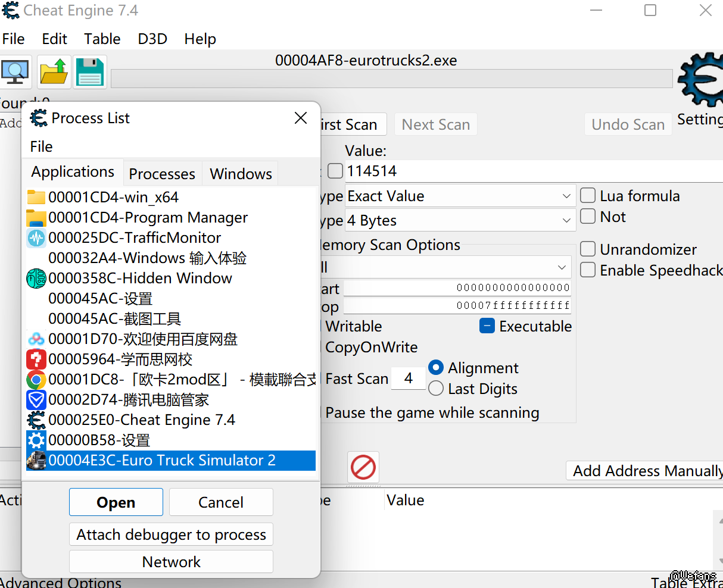Toggle the Executable checkbox

coord(487,326)
